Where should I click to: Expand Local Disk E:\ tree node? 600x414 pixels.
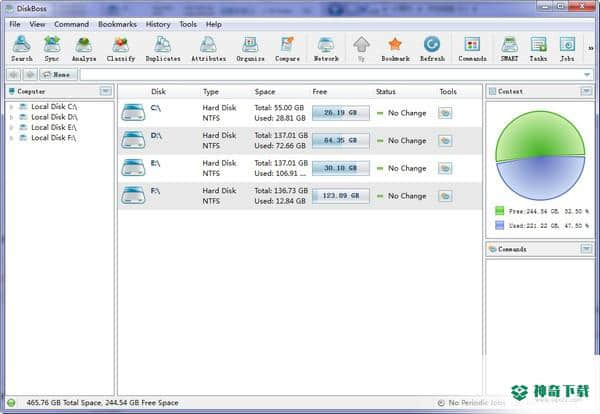(x=11, y=127)
